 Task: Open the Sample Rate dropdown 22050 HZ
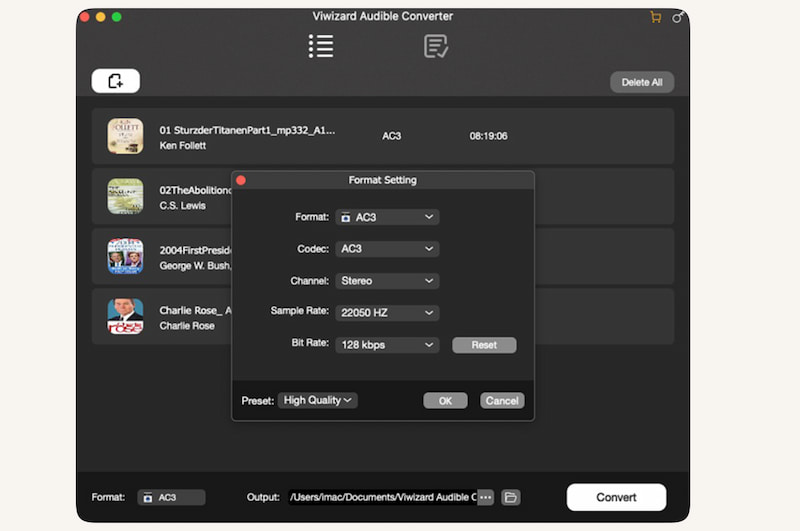click(x=387, y=313)
